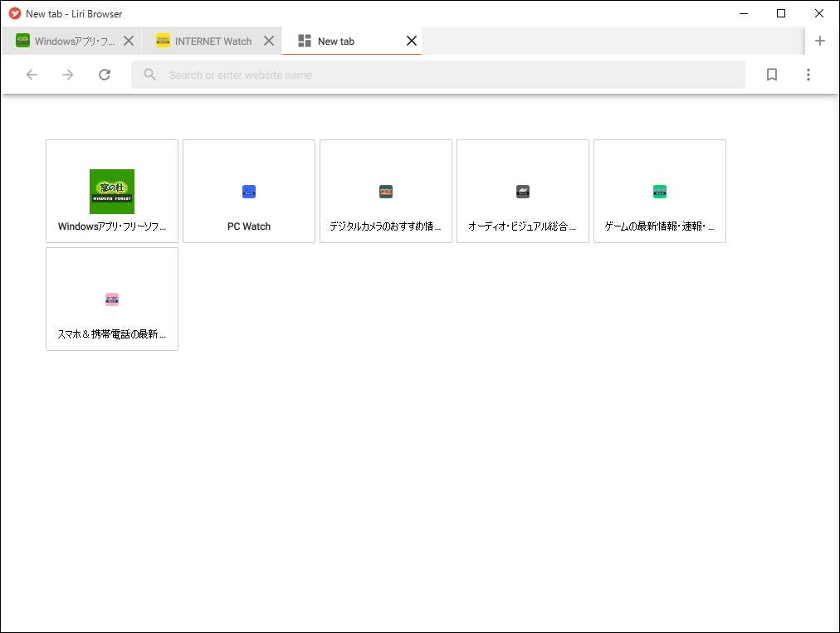The image size is (840, 633).
Task: Reload the page with refresh icon
Action: (105, 75)
